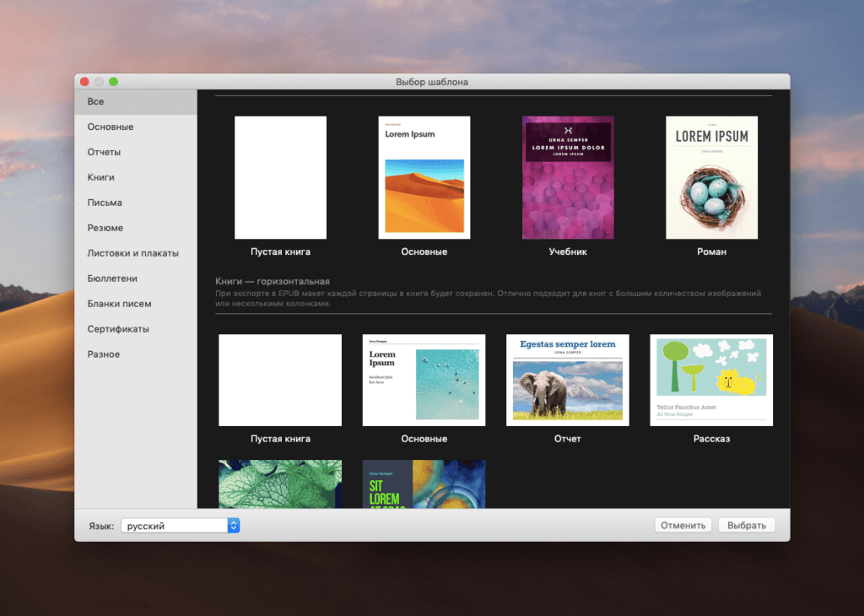This screenshot has width=864, height=616.
Task: Go to Листовки и плакаты category
Action: 132,253
